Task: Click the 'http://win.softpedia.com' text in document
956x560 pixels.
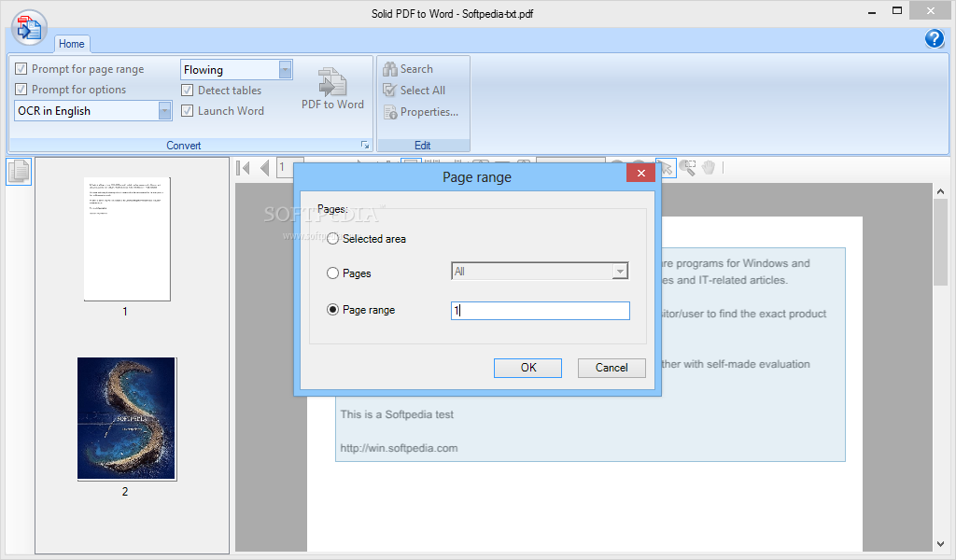Action: pyautogui.click(x=399, y=448)
